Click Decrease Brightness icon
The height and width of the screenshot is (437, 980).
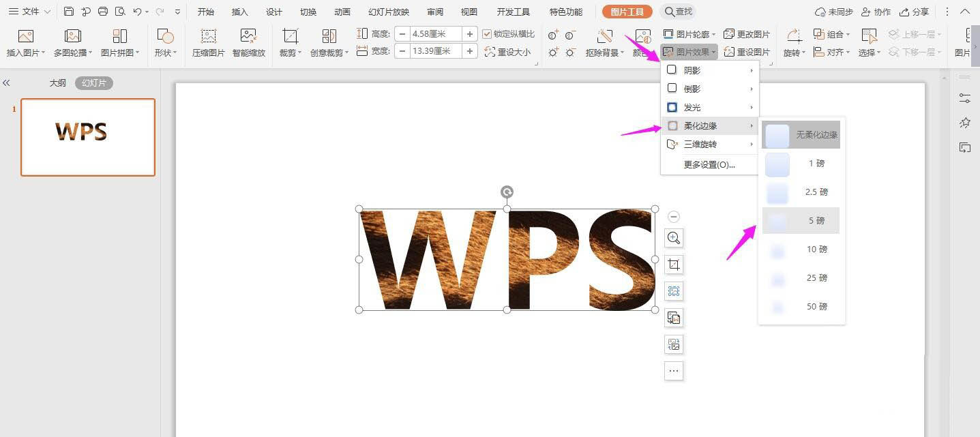[x=570, y=52]
